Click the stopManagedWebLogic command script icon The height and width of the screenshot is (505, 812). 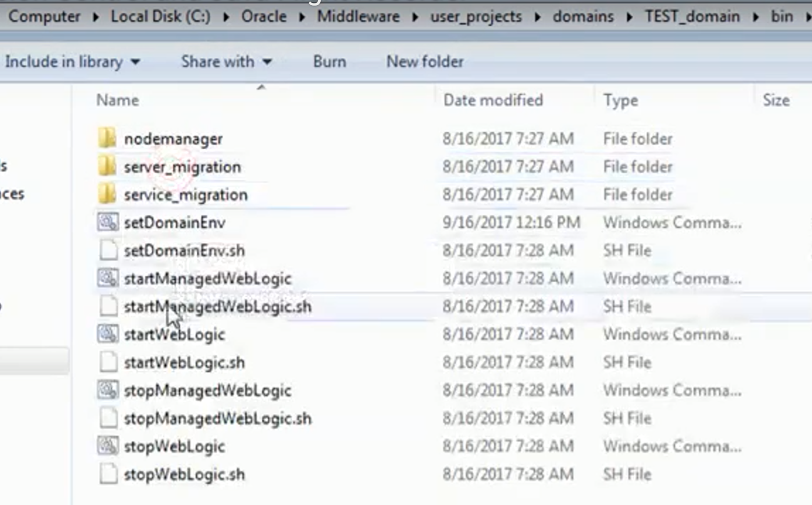(x=108, y=390)
